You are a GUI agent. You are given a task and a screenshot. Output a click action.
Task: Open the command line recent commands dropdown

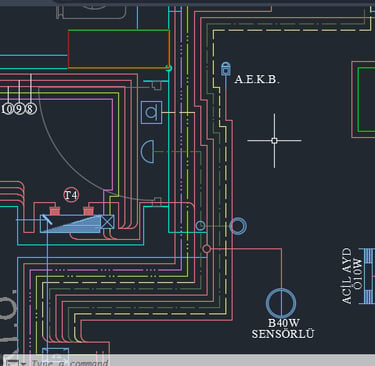(x=23, y=363)
